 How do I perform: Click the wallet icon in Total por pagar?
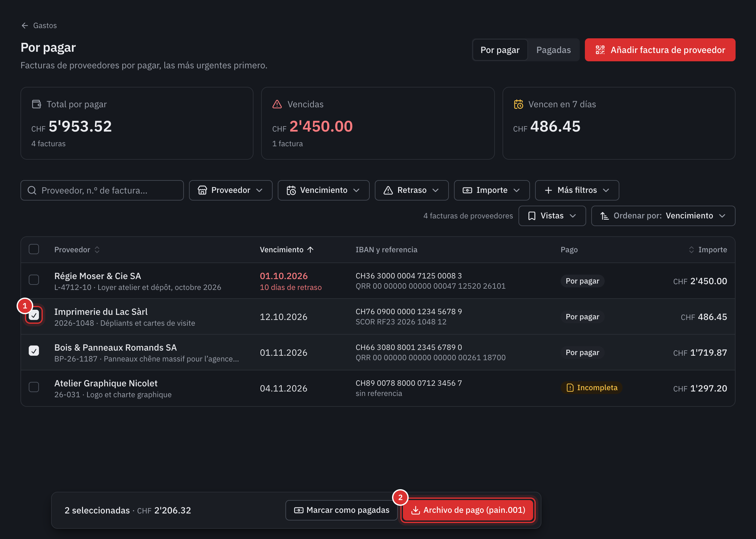(x=36, y=104)
